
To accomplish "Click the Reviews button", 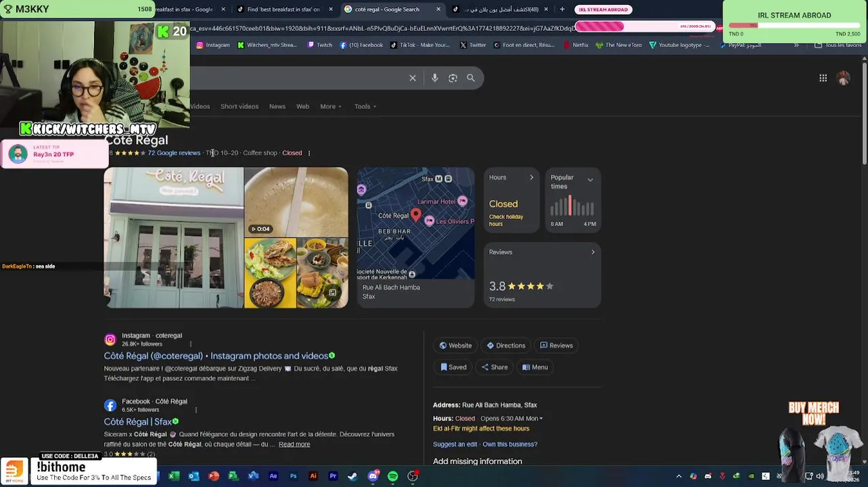I will (556, 346).
